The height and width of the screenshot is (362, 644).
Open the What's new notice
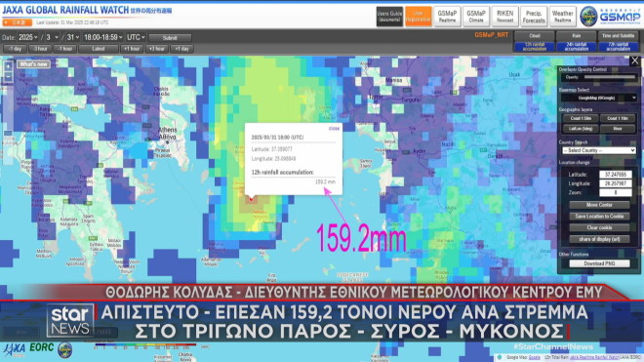(x=34, y=64)
